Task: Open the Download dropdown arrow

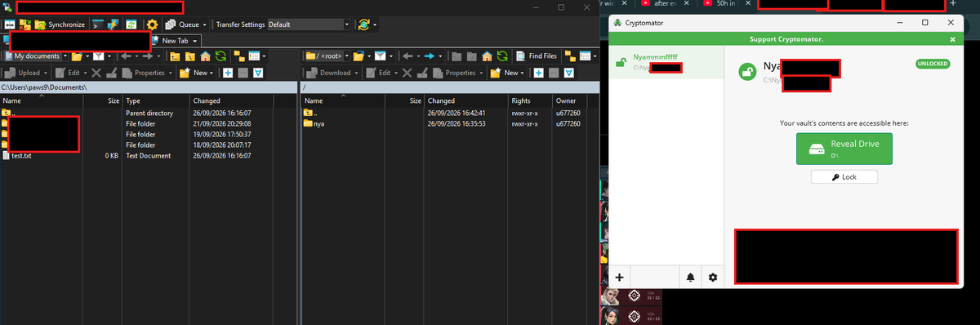Action: [356, 73]
